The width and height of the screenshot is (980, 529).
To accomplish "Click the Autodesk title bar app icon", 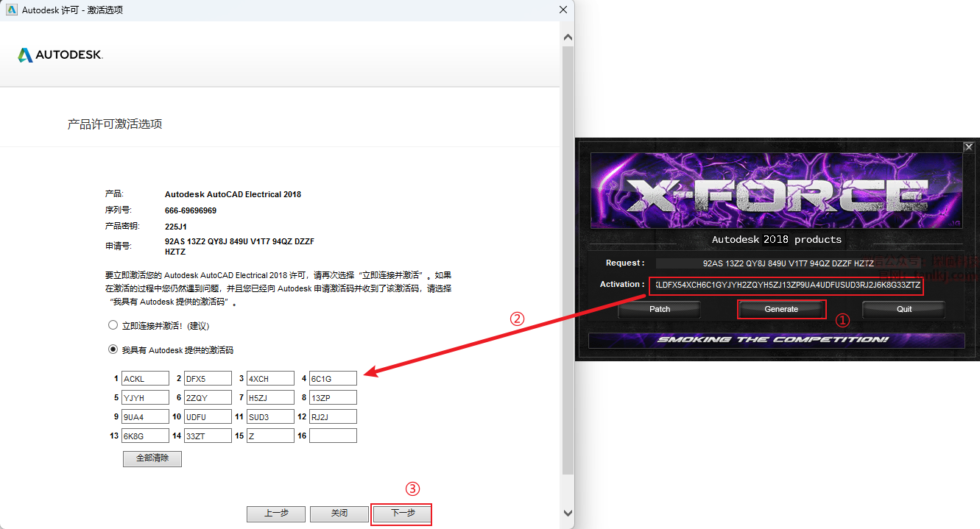I will [11, 10].
